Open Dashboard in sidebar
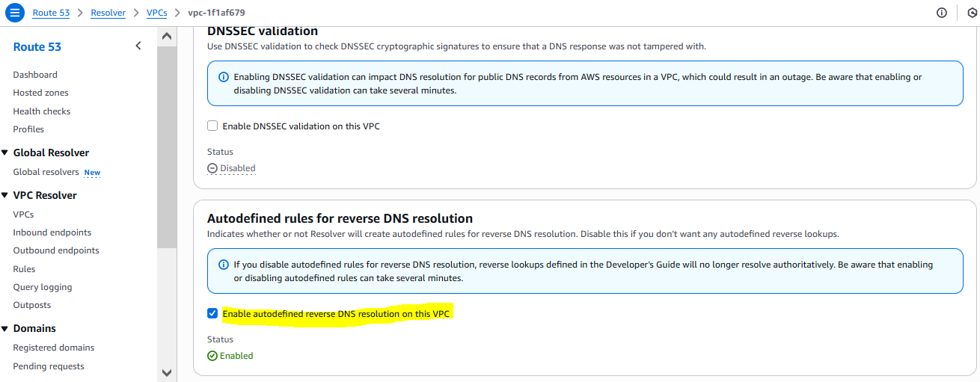The image size is (980, 382). pos(35,75)
